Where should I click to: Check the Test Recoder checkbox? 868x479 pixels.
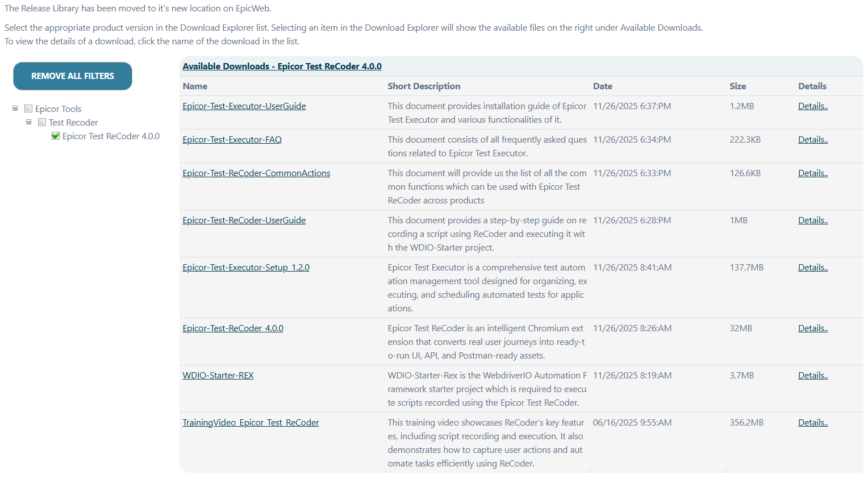(x=42, y=122)
